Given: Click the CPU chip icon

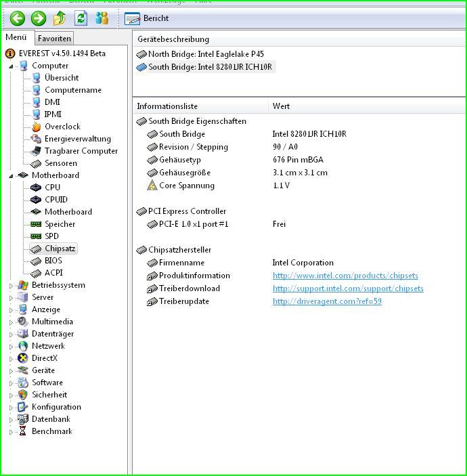Looking at the screenshot, I should click(x=36, y=188).
